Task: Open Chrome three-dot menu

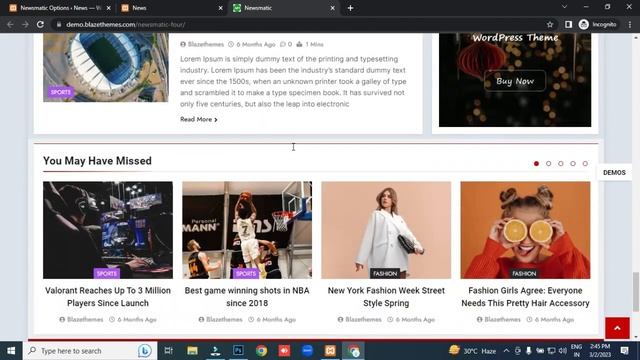Action: click(x=630, y=24)
